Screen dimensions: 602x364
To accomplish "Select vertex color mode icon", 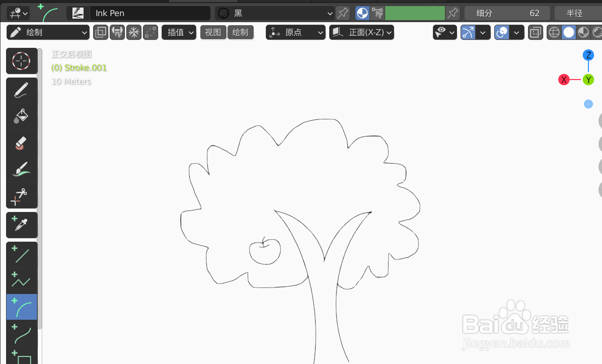I will pos(377,13).
